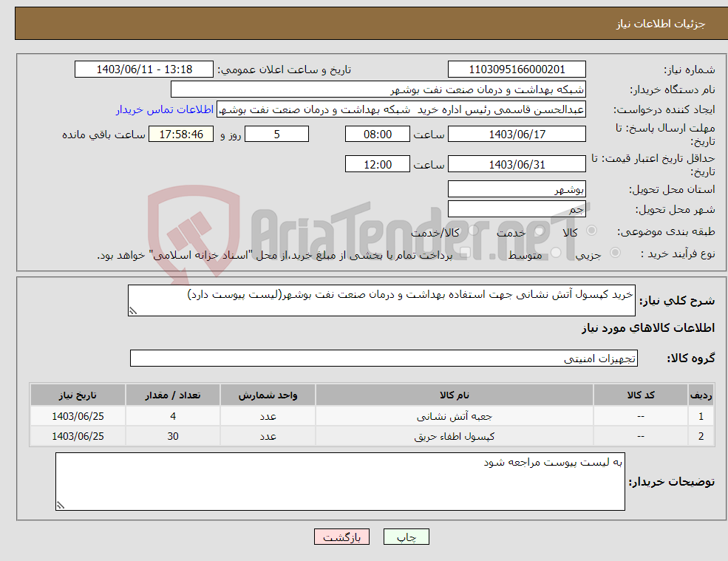Click the price validity time 12:00
Viewport: 728px width, 561px height.
378,164
